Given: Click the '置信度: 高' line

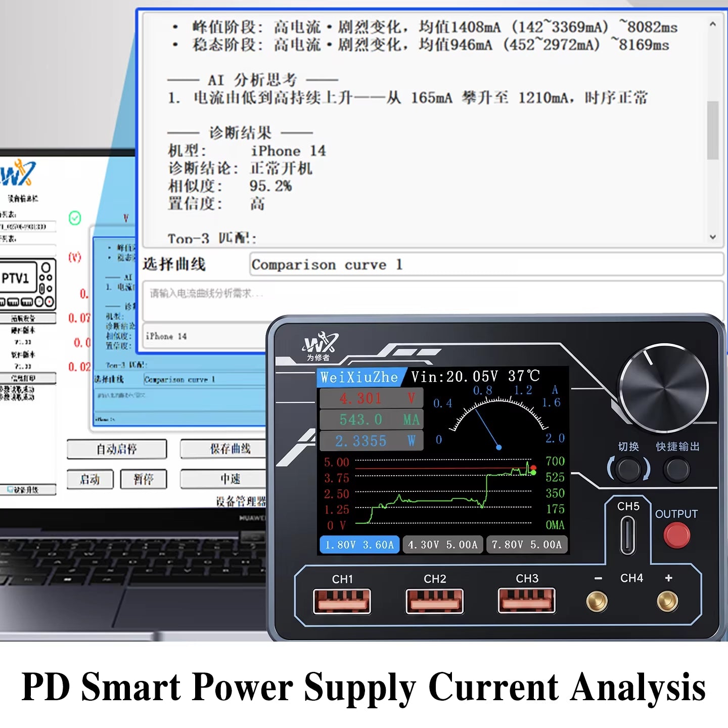Looking at the screenshot, I should (216, 204).
